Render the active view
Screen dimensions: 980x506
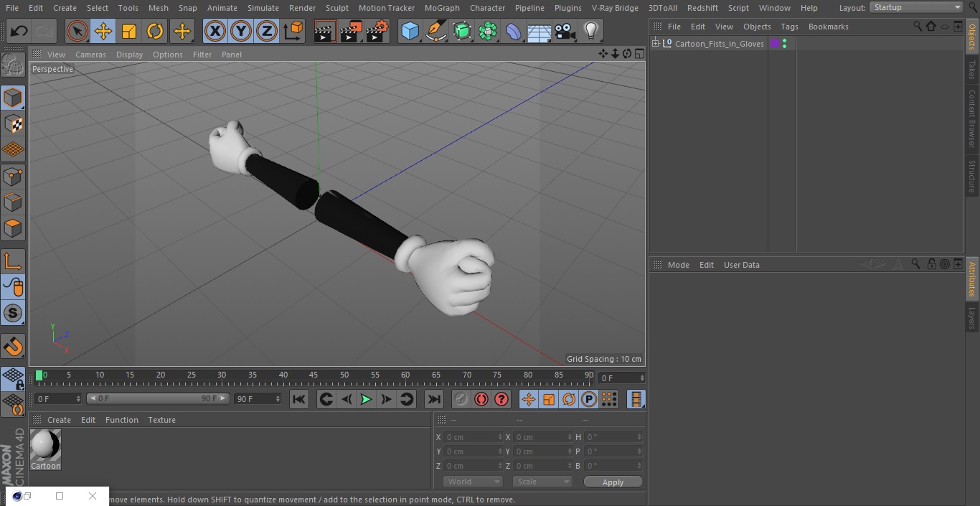point(325,32)
